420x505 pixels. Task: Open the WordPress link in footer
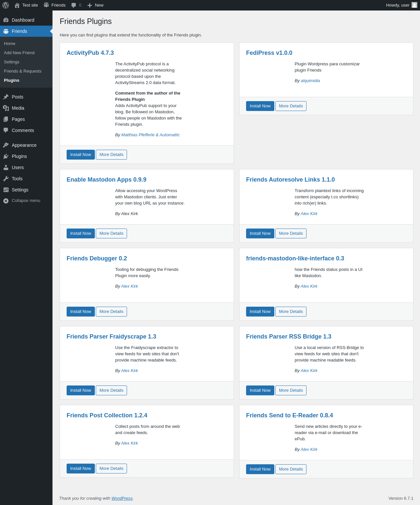click(x=122, y=498)
